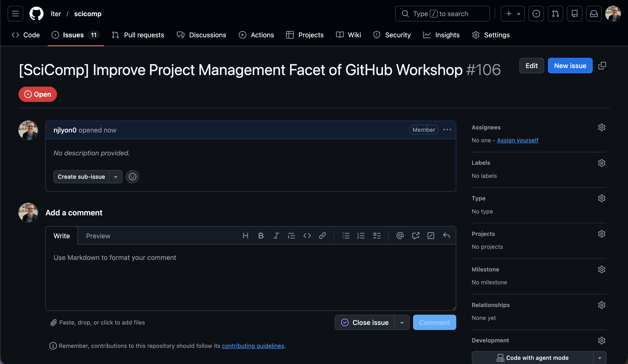Viewport: 628px width, 364px height.
Task: Insert code formatting in the comment
Action: 307,236
